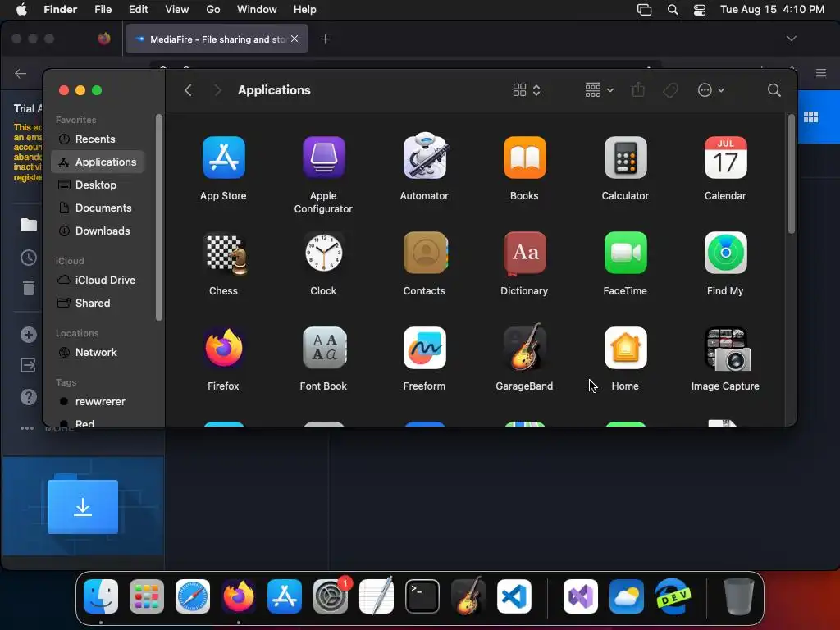Viewport: 840px width, 630px height.
Task: Open the Trash in the Dock
Action: pyautogui.click(x=739, y=596)
